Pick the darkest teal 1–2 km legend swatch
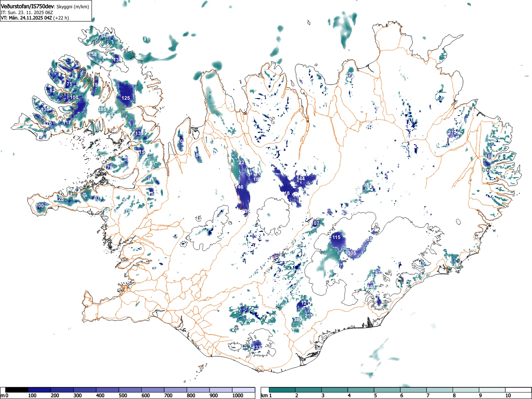532x399 pixels. point(283,390)
